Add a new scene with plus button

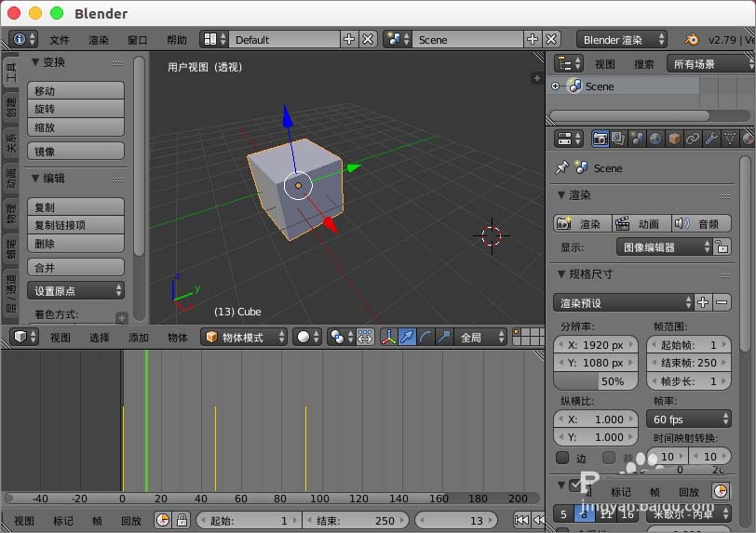[533, 39]
